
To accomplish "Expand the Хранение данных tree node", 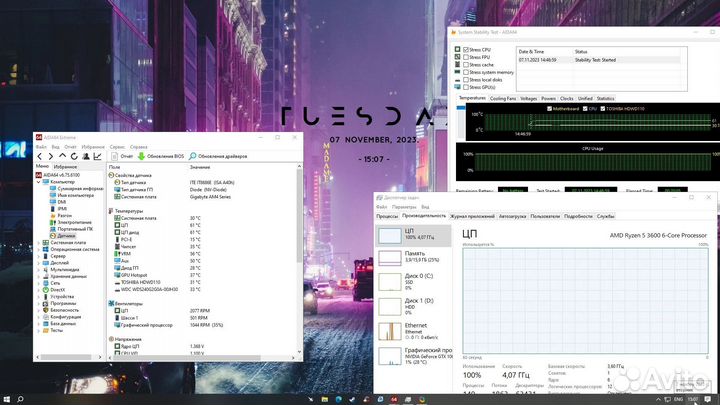I will point(39,276).
